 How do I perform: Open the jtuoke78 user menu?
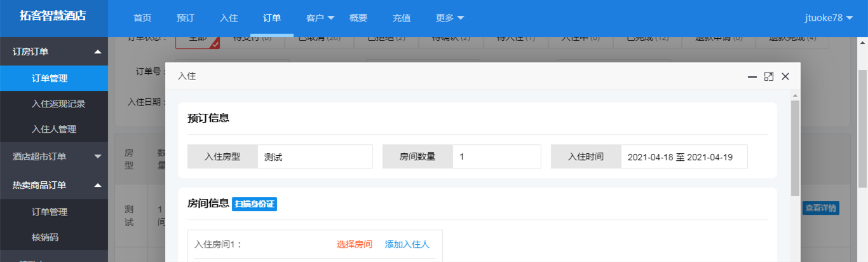pos(828,18)
